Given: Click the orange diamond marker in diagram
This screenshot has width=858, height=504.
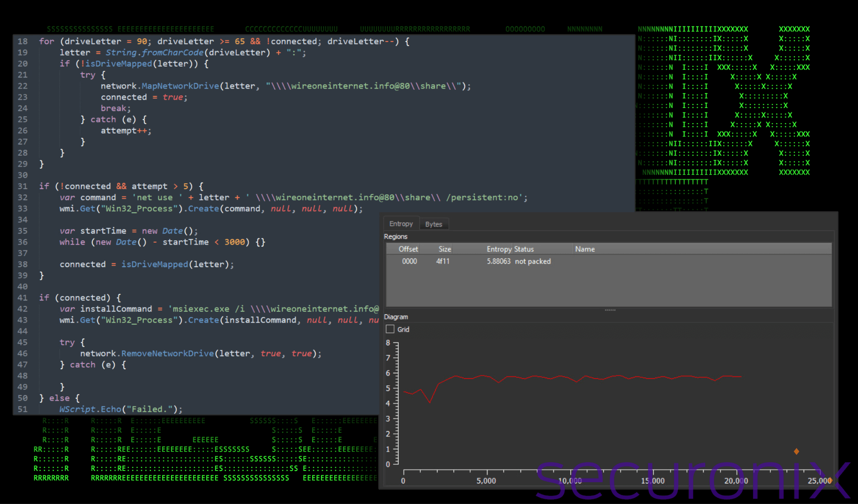Looking at the screenshot, I should (x=796, y=451).
